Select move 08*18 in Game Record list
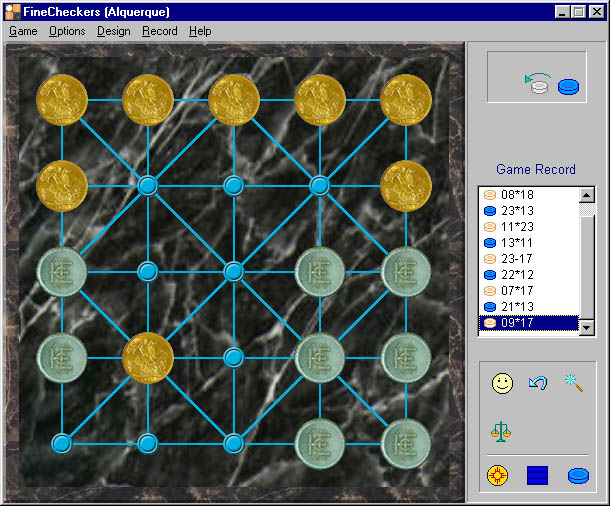 click(x=528, y=195)
